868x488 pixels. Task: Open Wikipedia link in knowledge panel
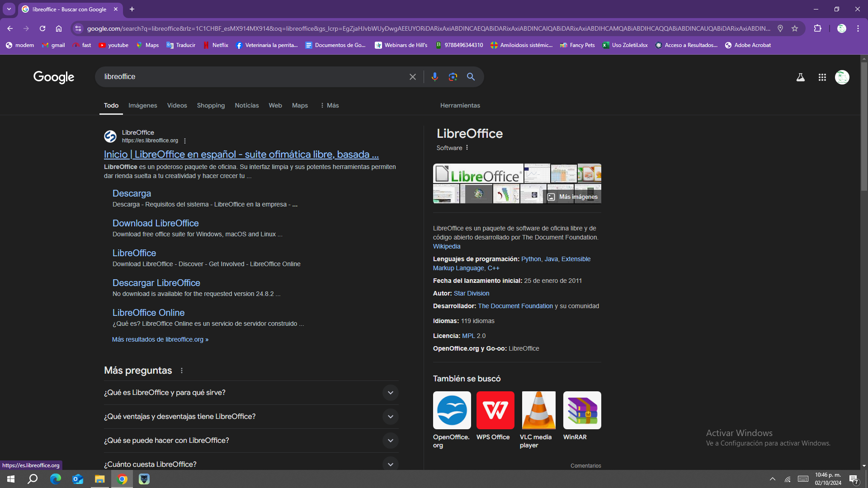(x=447, y=246)
